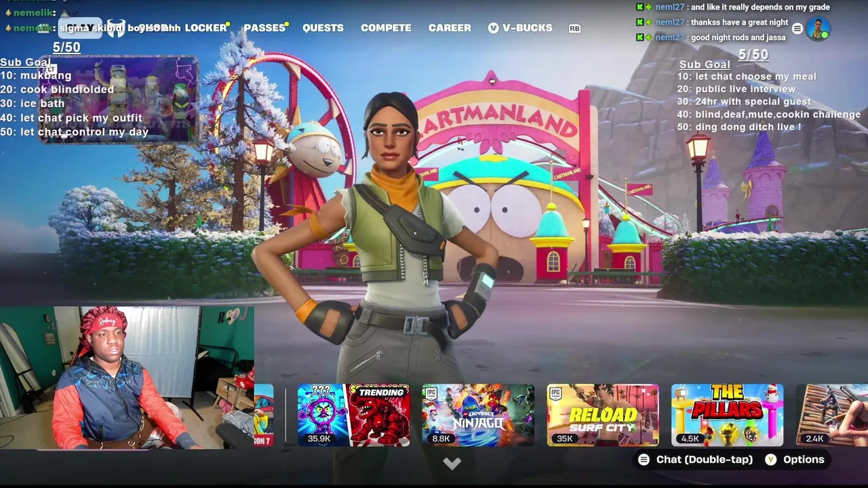
Task: Click the Epic Games badge on Ninjago tile
Action: pyautogui.click(x=431, y=392)
